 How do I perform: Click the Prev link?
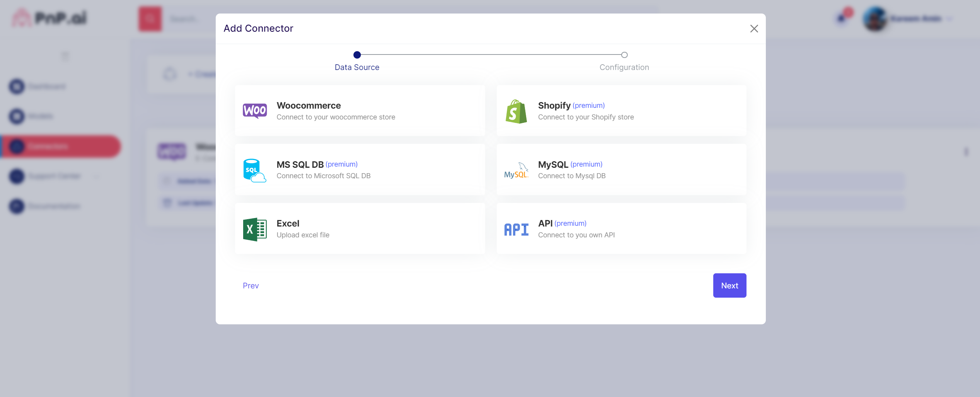pos(251,286)
